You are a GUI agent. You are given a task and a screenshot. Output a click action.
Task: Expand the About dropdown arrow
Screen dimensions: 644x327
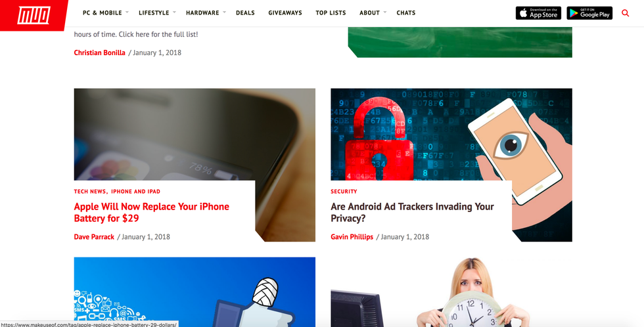pyautogui.click(x=385, y=12)
